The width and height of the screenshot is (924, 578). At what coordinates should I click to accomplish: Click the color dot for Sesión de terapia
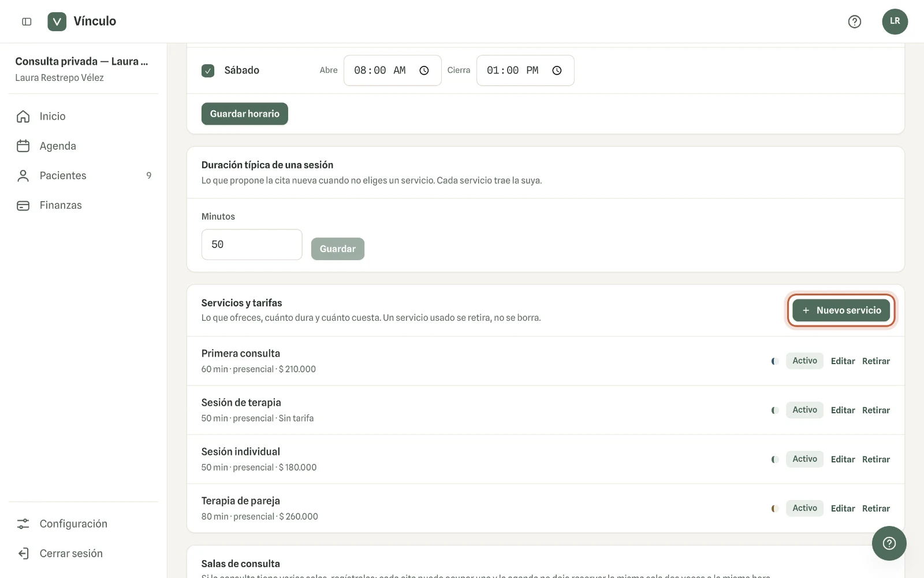coord(775,410)
